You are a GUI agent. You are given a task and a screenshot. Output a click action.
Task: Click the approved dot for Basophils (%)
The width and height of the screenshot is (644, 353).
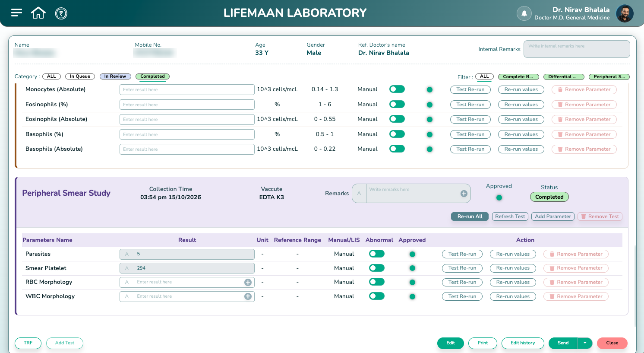[x=429, y=134]
